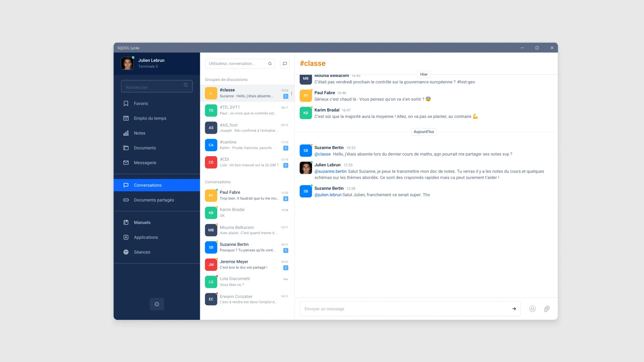
Task: Click Julien Lebrun's photo in chat
Action: click(306, 168)
